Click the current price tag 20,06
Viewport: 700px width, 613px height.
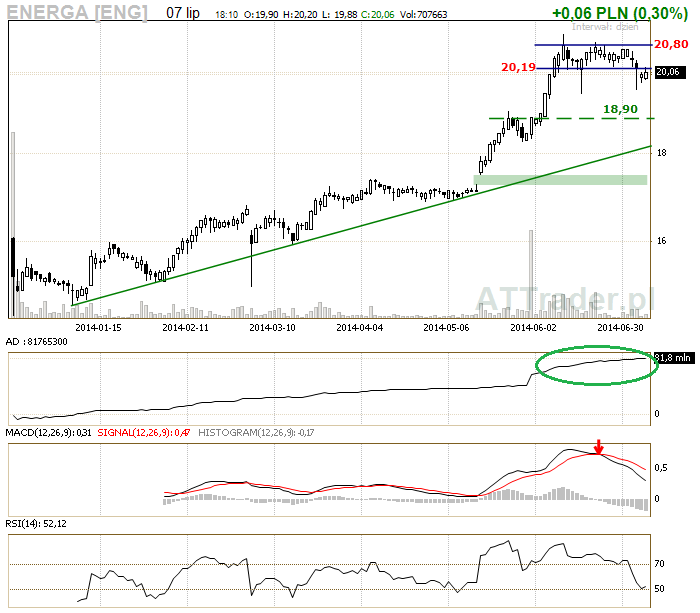pos(670,72)
